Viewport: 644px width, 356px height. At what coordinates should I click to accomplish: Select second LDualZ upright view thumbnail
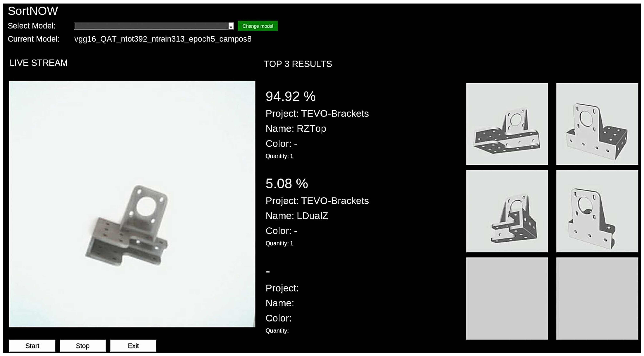(x=597, y=211)
